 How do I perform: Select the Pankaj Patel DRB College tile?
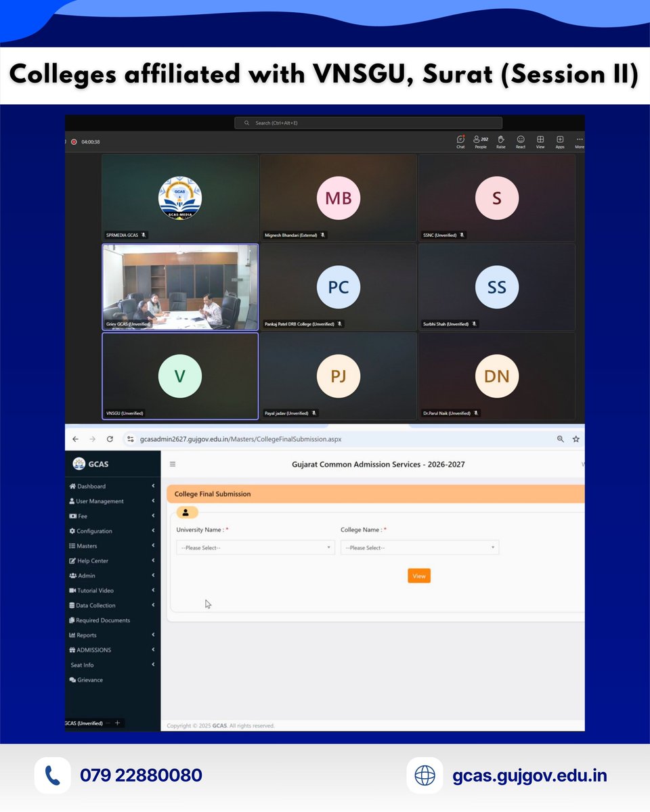click(x=339, y=287)
